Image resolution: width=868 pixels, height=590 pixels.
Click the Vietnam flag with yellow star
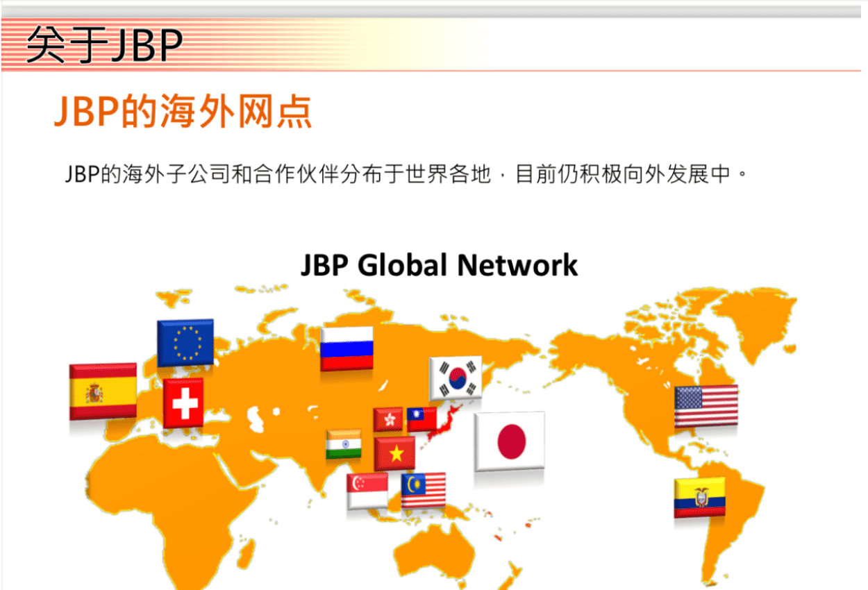[x=395, y=453]
